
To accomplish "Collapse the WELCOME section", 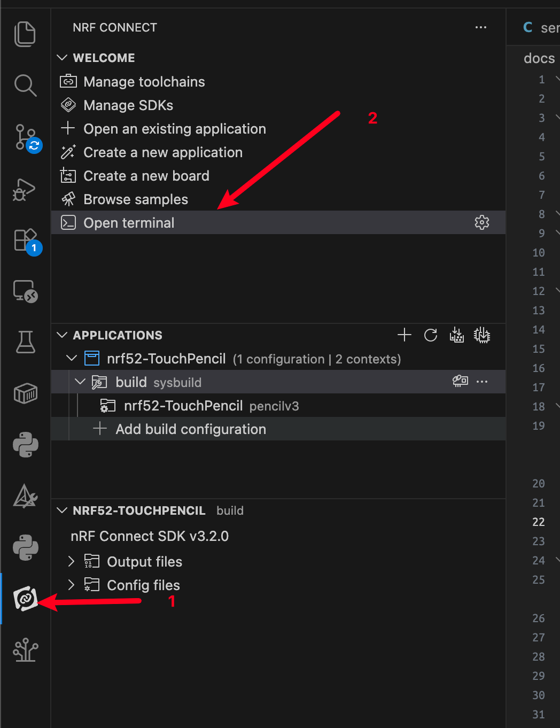I will pyautogui.click(x=62, y=57).
